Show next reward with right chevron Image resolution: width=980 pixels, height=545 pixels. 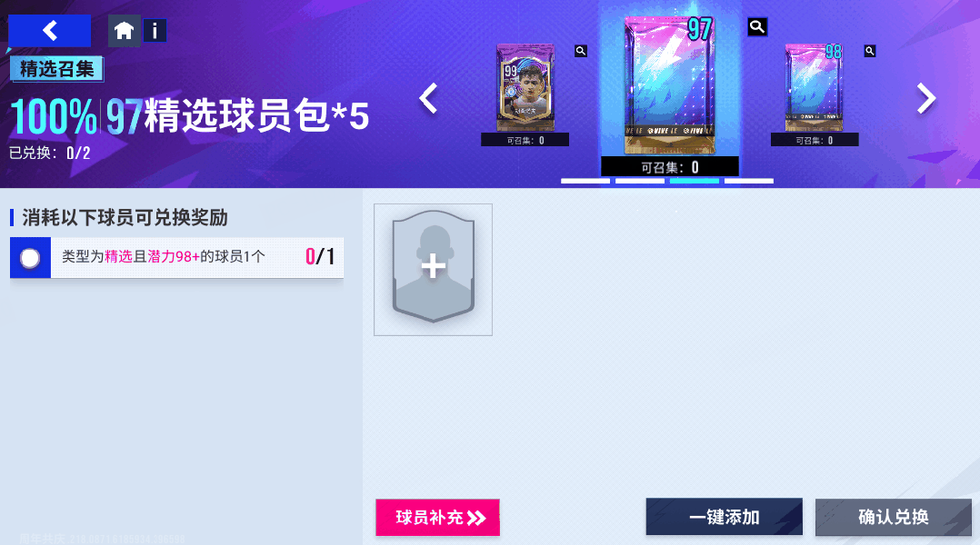[926, 98]
